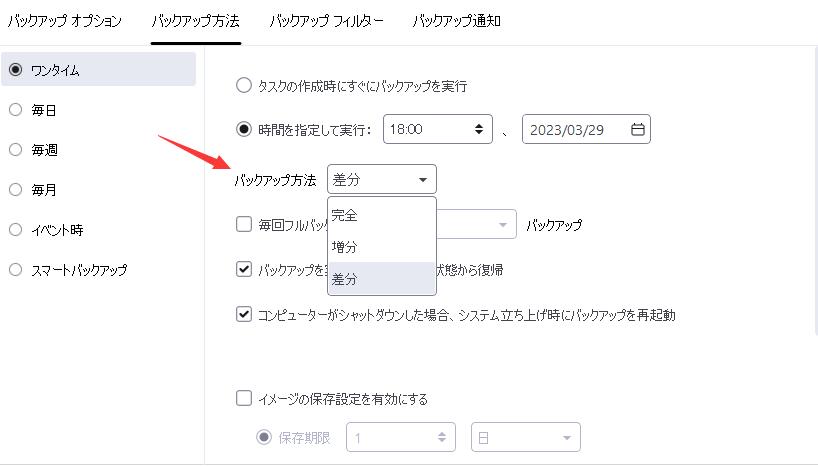Enable イメージの保存設定を有効にする checkbox
The width and height of the screenshot is (818, 466).
click(x=244, y=398)
